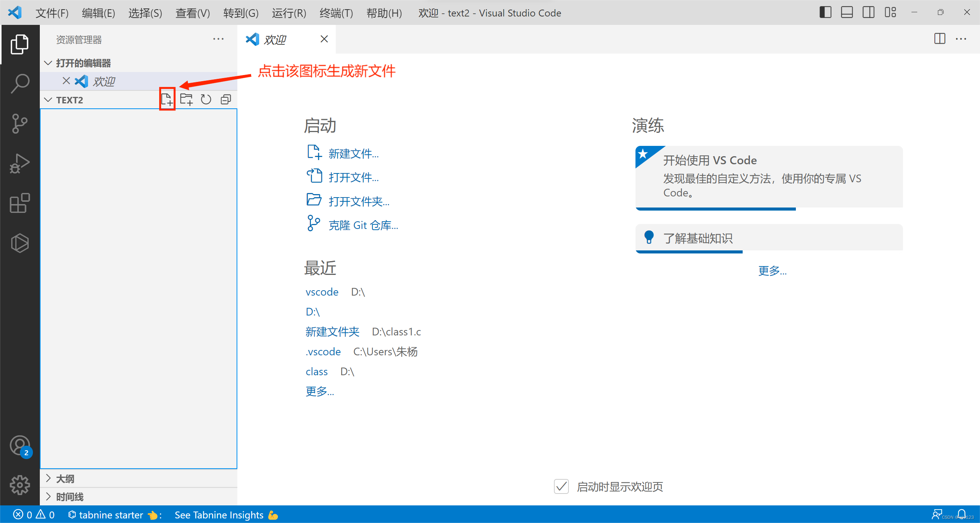This screenshot has width=980, height=523.
Task: Click the walkthrough progress bar under 开始使用 VS Code
Action: 715,209
